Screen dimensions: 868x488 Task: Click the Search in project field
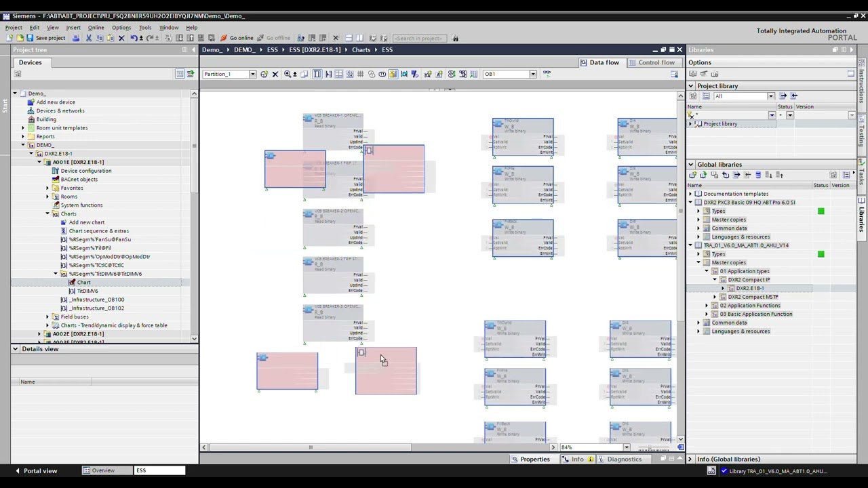point(420,38)
